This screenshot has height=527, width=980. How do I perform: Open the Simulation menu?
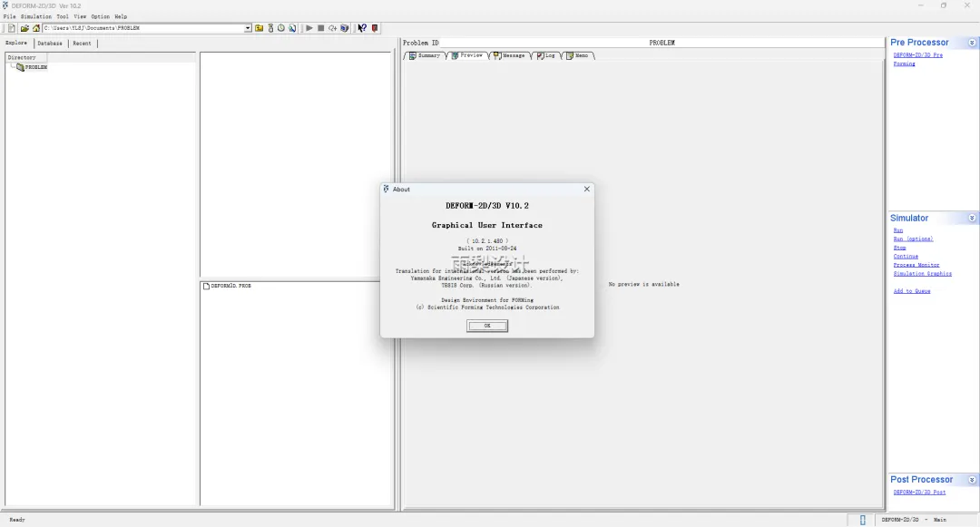36,17
